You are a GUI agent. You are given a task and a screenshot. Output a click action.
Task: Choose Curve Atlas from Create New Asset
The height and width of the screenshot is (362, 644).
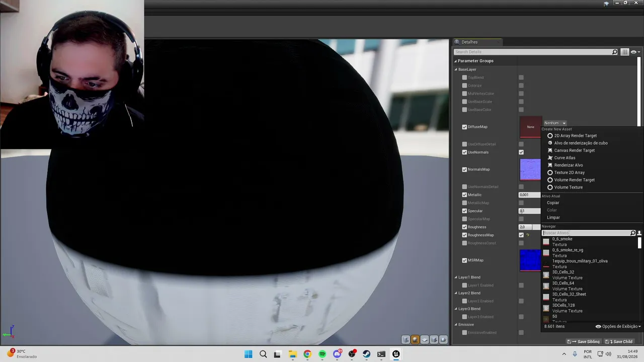pyautogui.click(x=565, y=158)
